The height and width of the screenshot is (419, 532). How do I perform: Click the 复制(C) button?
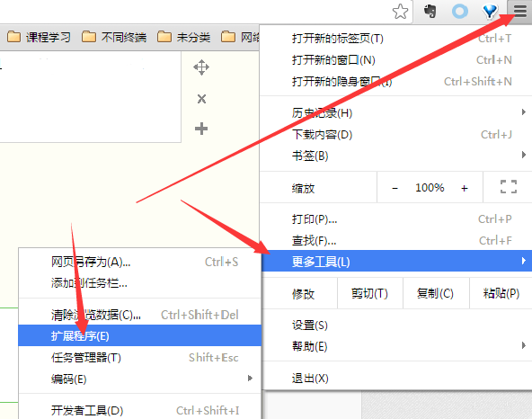[x=436, y=293]
